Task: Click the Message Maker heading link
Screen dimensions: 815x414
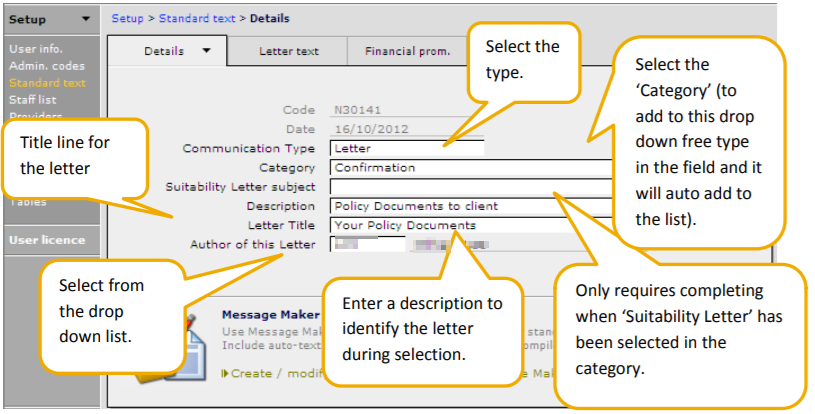Action: coord(271,315)
